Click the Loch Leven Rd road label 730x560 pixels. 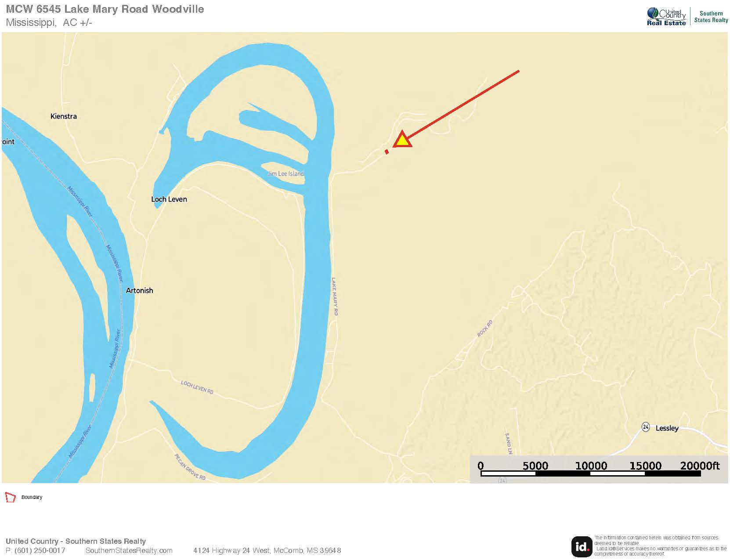pyautogui.click(x=197, y=387)
